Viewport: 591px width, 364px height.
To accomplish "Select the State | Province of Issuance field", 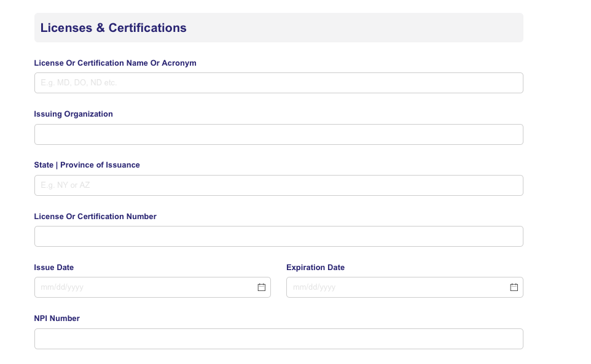I will (x=278, y=185).
